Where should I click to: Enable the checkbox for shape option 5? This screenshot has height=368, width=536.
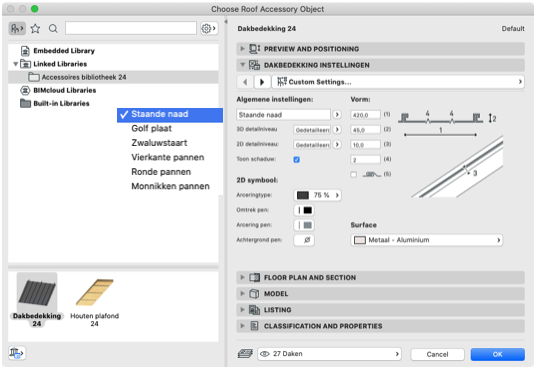(x=354, y=175)
